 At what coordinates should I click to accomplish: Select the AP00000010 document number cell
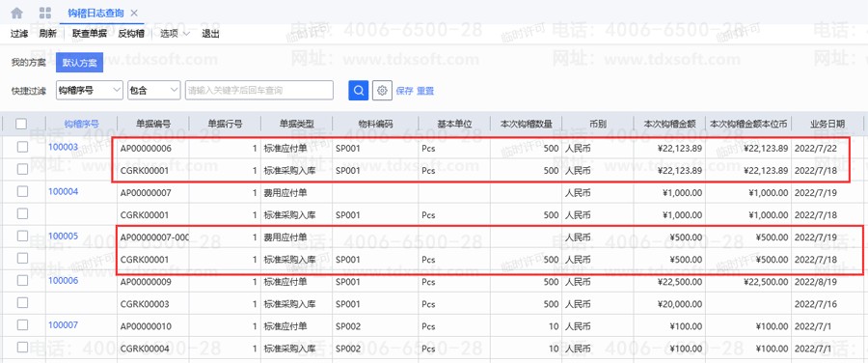[x=146, y=326]
